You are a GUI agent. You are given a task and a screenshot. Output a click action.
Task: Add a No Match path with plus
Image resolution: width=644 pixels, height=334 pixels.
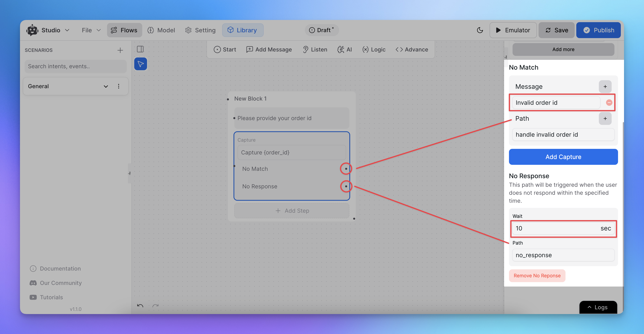point(605,119)
